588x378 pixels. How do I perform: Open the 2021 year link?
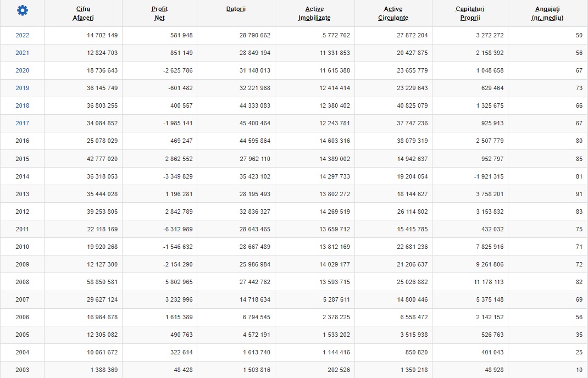[x=23, y=53]
